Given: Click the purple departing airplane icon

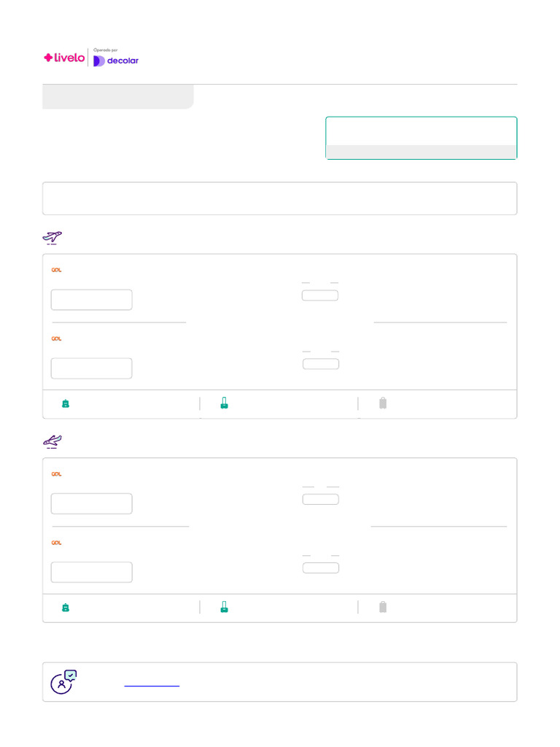Looking at the screenshot, I should [x=52, y=237].
